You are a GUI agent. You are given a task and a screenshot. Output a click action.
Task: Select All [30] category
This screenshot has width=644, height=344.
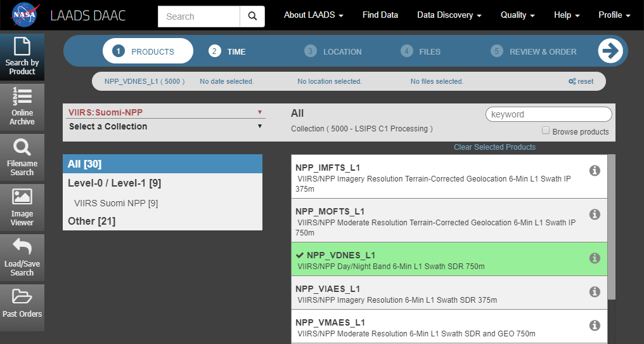click(x=163, y=164)
